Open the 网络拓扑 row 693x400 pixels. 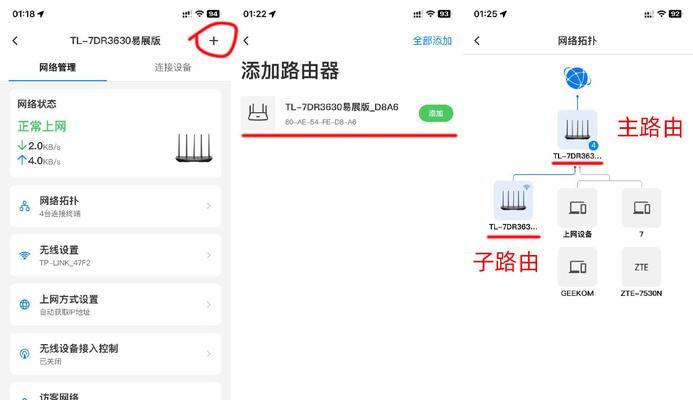pyautogui.click(x=115, y=206)
